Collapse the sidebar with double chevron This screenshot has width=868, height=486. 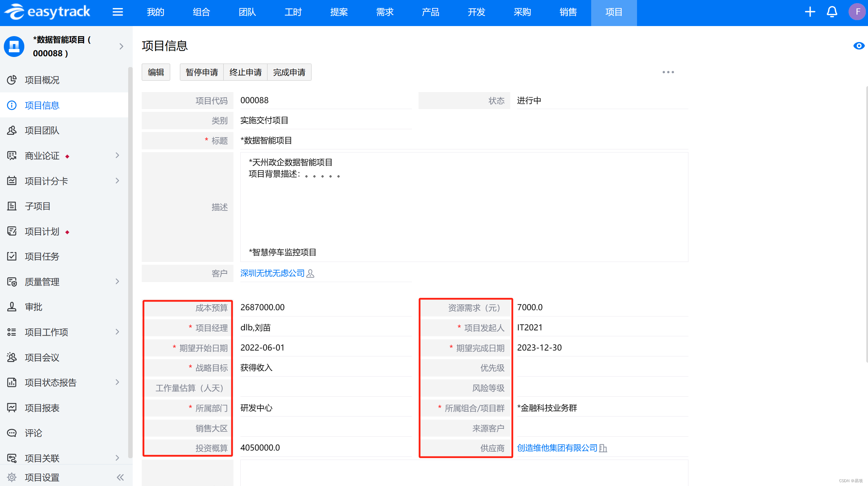pos(120,477)
